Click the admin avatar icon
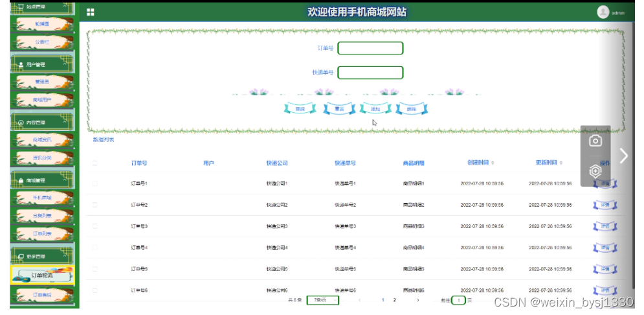The image size is (644, 315). coord(603,12)
